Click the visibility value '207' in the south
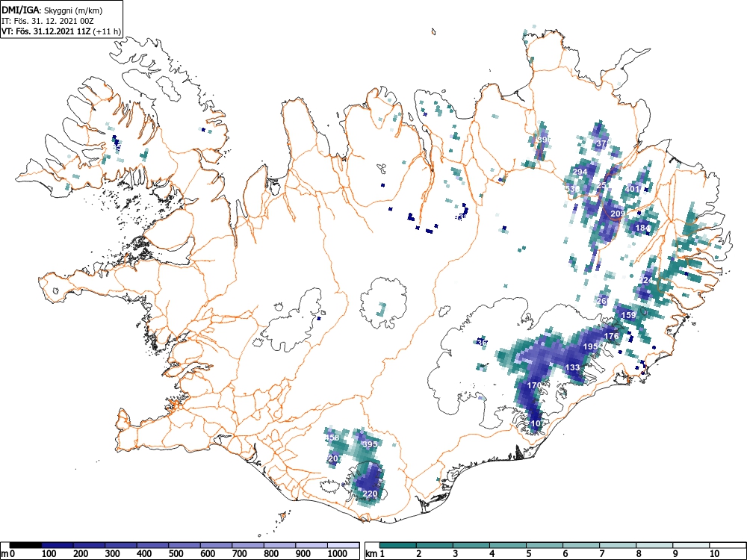Screen dimensions: 747x560 (x=335, y=458)
